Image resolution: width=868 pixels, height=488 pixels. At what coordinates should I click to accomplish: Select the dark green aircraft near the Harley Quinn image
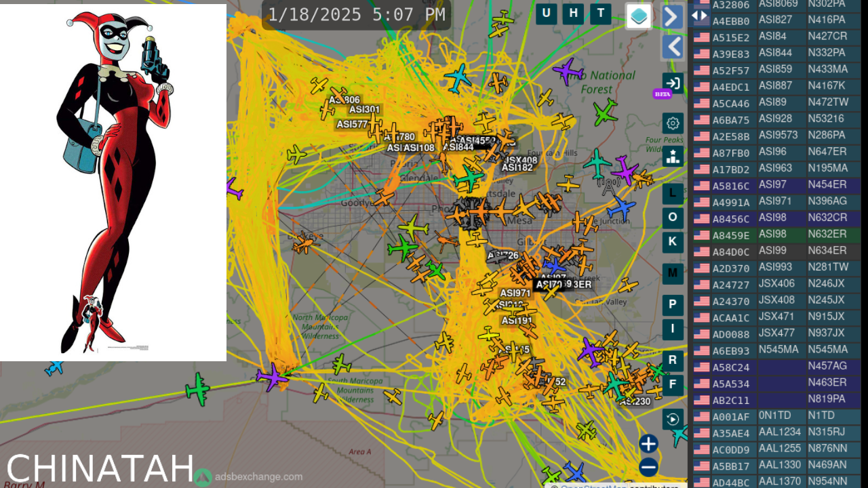(x=197, y=389)
